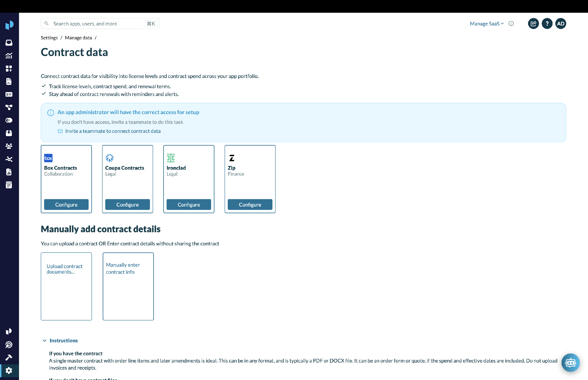Open the chatbot assistant bubble

570,363
